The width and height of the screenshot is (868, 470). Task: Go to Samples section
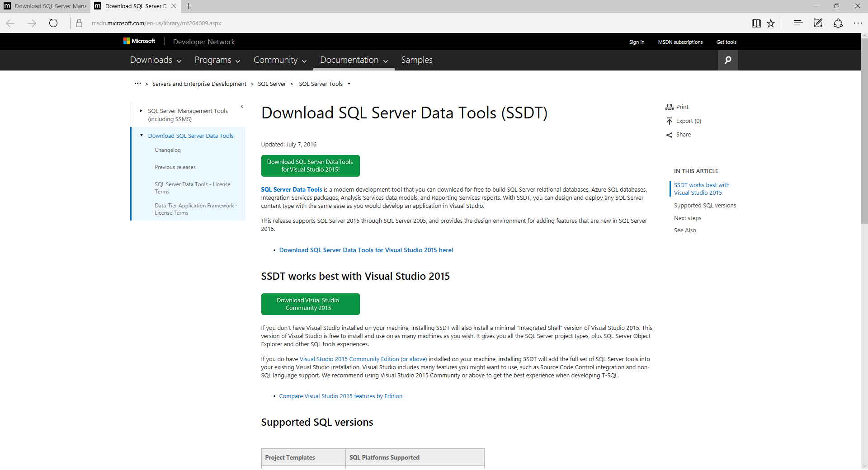[x=417, y=60]
